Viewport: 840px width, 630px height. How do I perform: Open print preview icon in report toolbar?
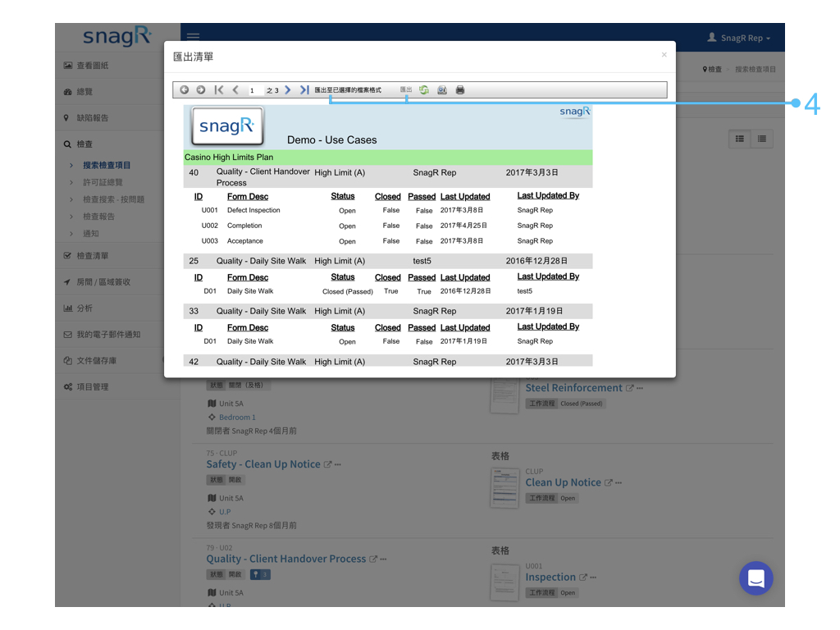(x=442, y=90)
